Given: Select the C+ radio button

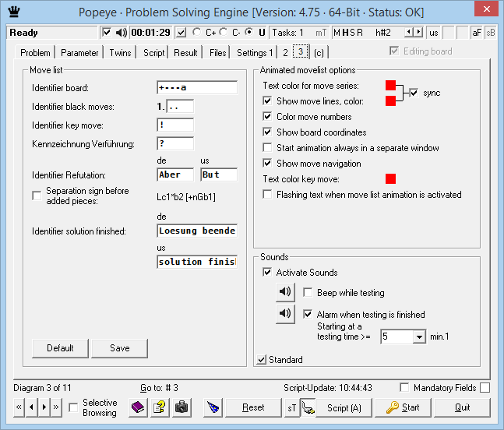Looking at the screenshot, I should 197,32.
